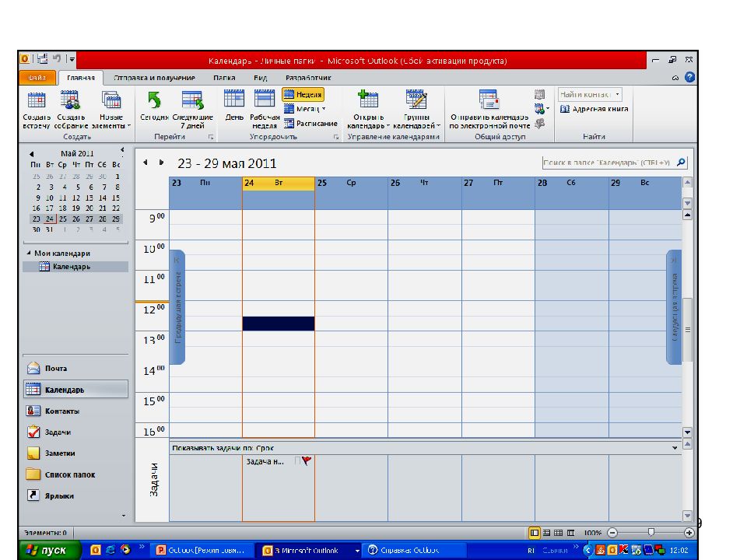
Task: Open Month (Месяц) view dropdown
Action: coord(305,109)
